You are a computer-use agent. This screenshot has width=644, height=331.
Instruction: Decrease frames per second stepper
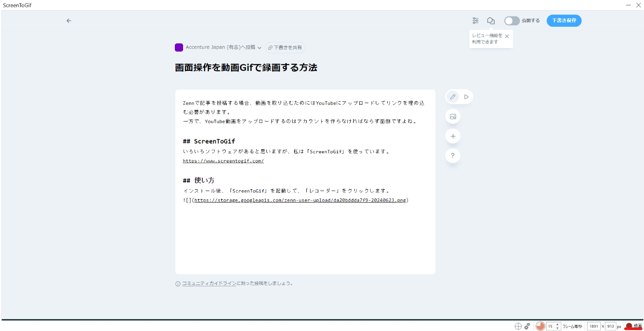coord(558,328)
